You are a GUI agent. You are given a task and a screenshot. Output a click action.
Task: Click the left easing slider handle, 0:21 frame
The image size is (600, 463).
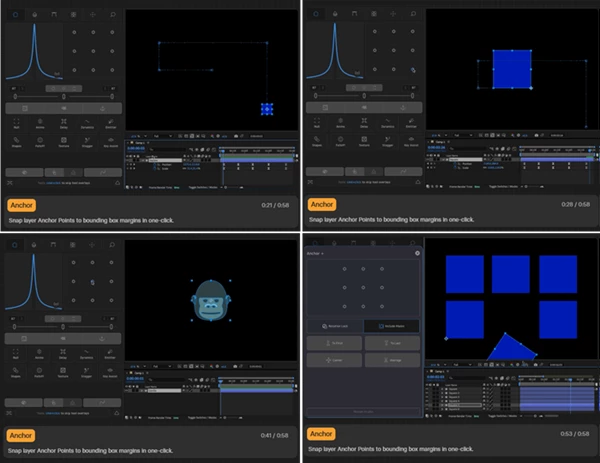(x=15, y=97)
